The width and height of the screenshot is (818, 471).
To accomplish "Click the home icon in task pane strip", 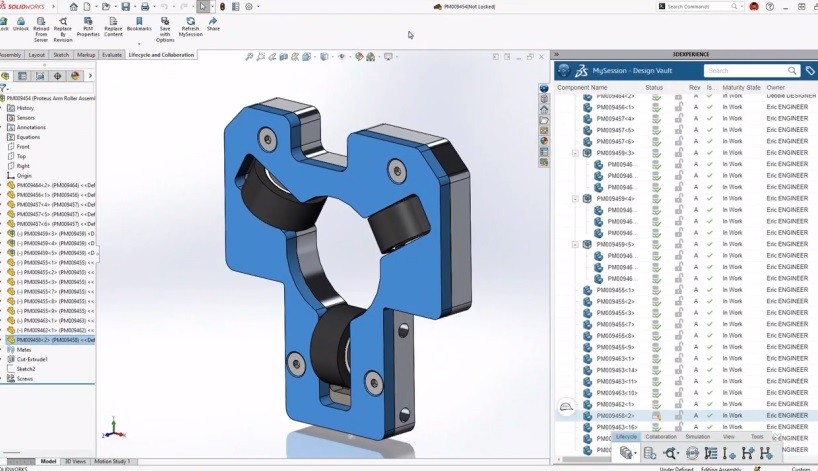I will pos(544,110).
